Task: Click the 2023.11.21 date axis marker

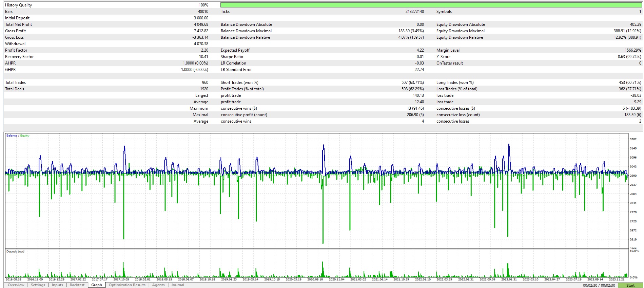Action: click(x=617, y=280)
